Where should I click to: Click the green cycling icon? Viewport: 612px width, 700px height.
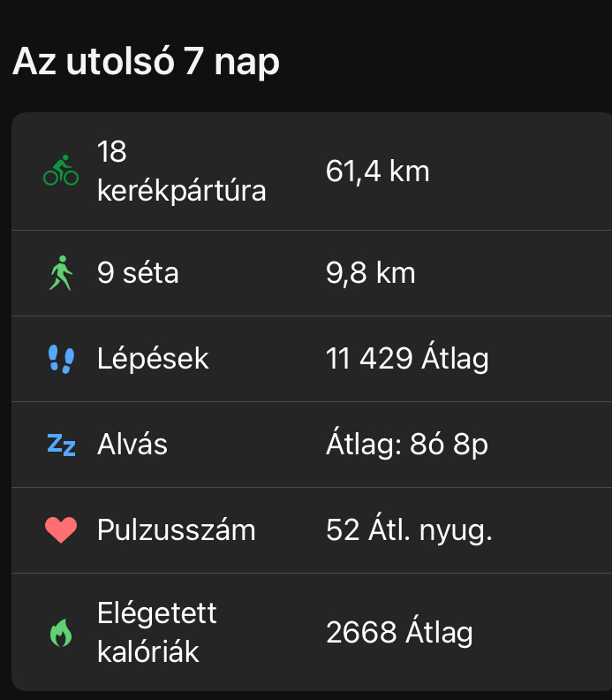point(61,171)
